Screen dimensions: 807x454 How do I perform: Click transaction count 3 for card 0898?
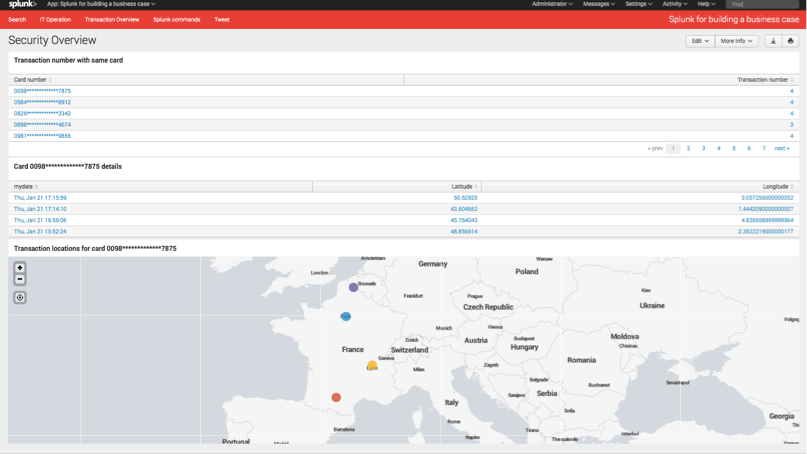792,125
